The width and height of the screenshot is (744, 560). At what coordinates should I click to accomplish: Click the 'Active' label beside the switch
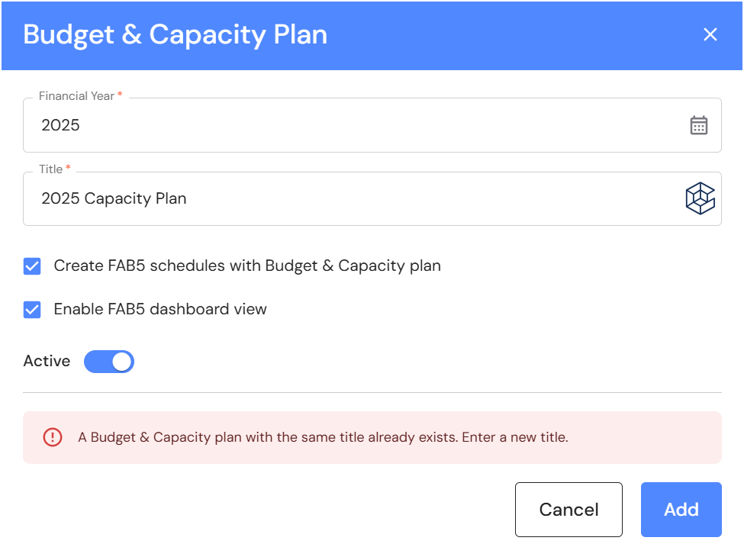(47, 362)
